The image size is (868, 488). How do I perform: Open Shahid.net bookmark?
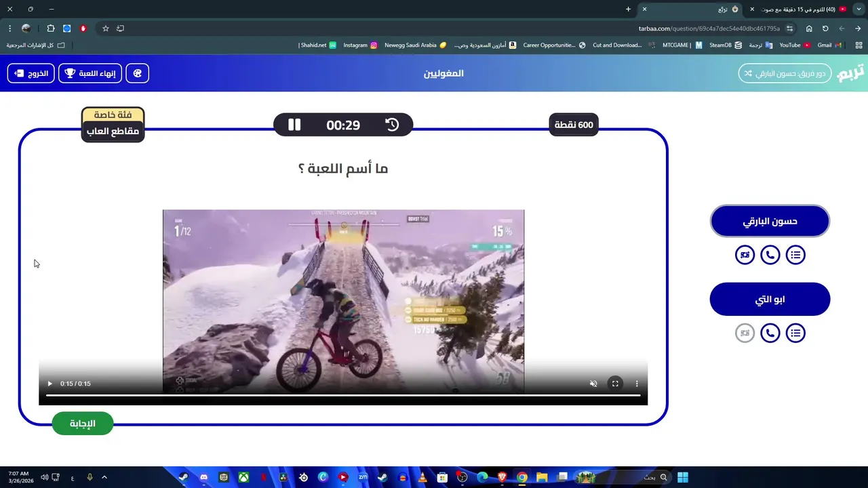[x=318, y=45]
